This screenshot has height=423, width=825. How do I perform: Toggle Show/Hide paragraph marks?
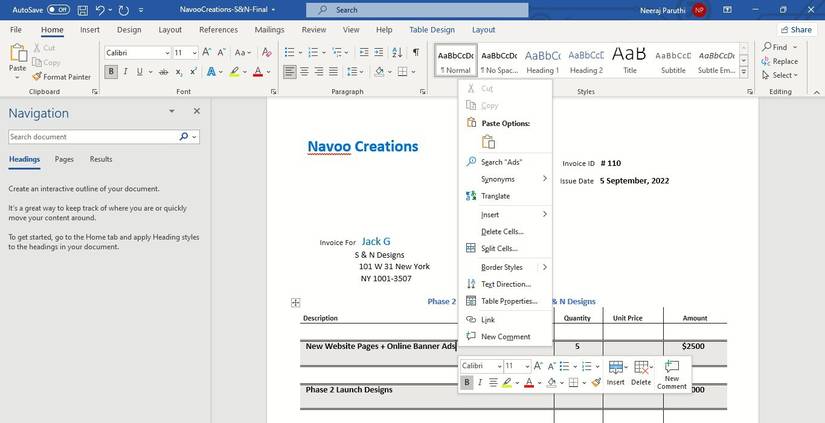[x=416, y=52]
